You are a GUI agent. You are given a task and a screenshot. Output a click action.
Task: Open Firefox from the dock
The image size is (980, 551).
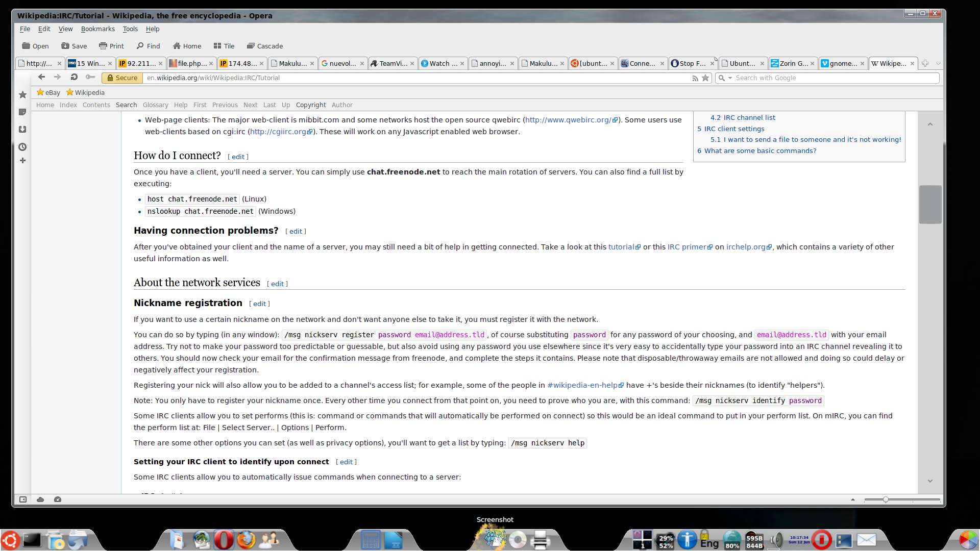(x=246, y=540)
